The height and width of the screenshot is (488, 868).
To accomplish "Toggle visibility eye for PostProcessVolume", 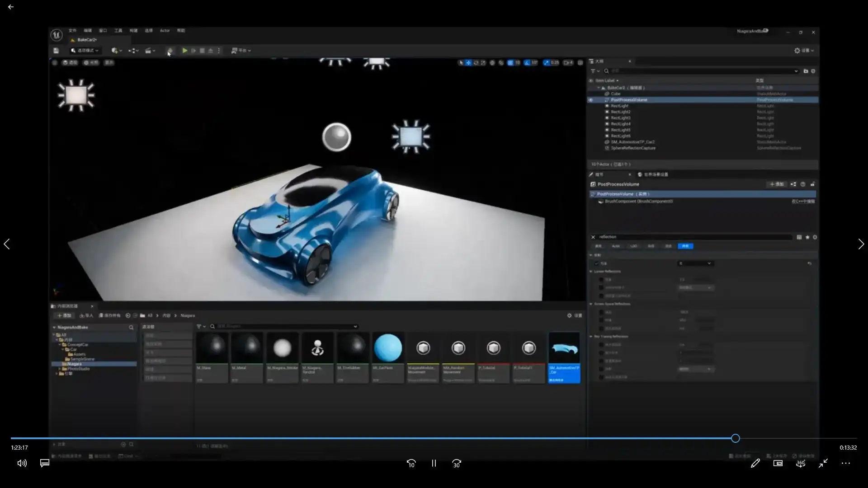I will (590, 100).
